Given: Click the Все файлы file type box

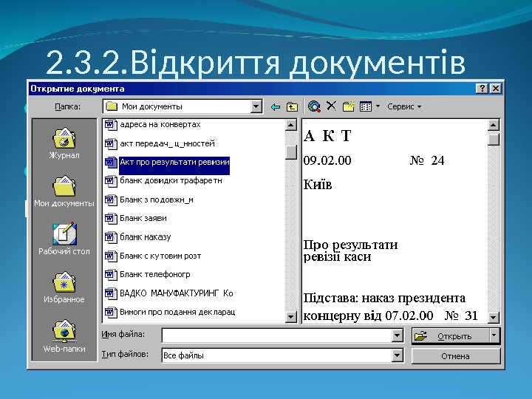Looking at the screenshot, I should [276, 355].
